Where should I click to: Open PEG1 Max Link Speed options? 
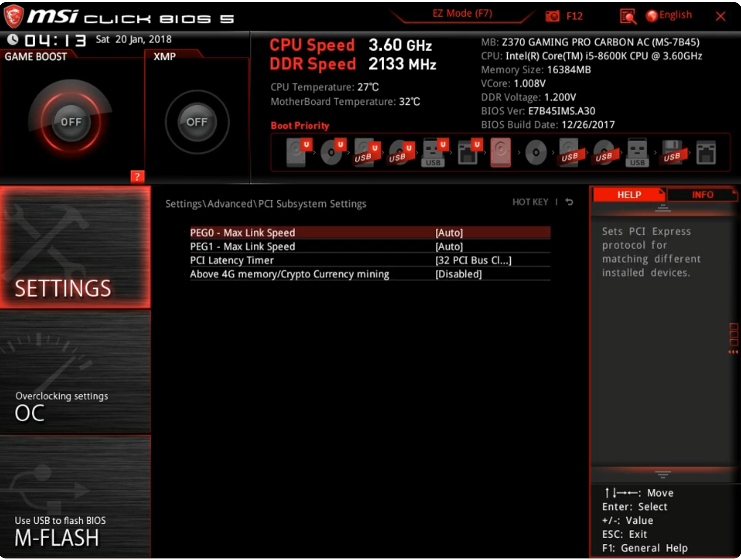click(449, 246)
